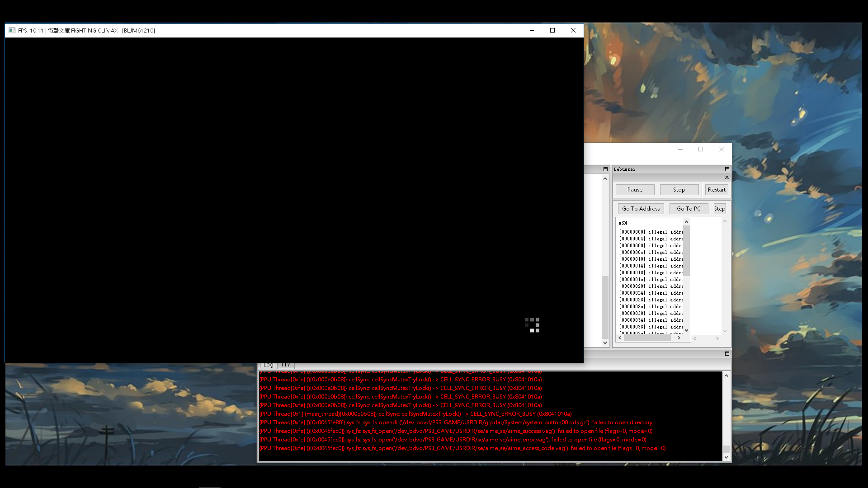868x488 pixels.
Task: Click the game window title bar icon
Action: [x=12, y=31]
